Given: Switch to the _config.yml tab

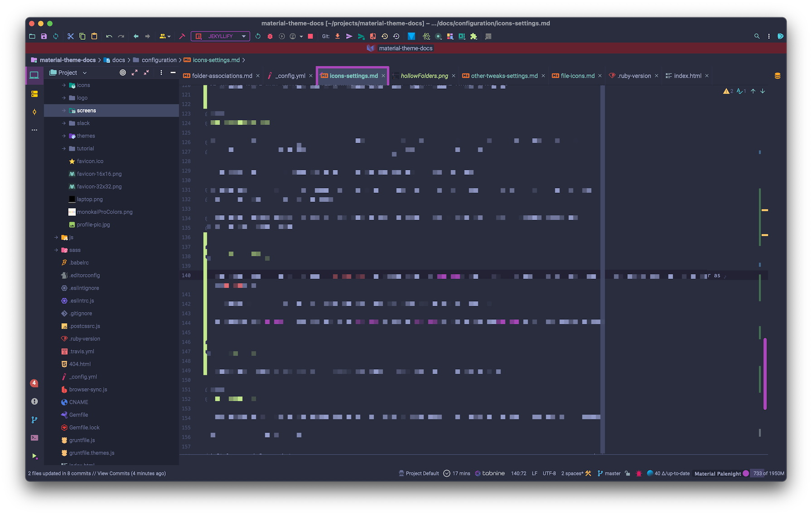Looking at the screenshot, I should pos(290,76).
